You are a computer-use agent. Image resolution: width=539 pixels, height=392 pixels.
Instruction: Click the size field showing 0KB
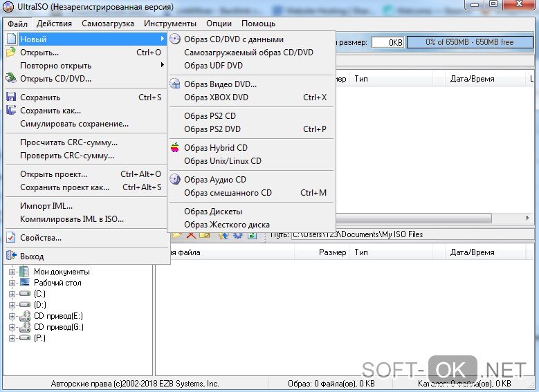pos(388,42)
